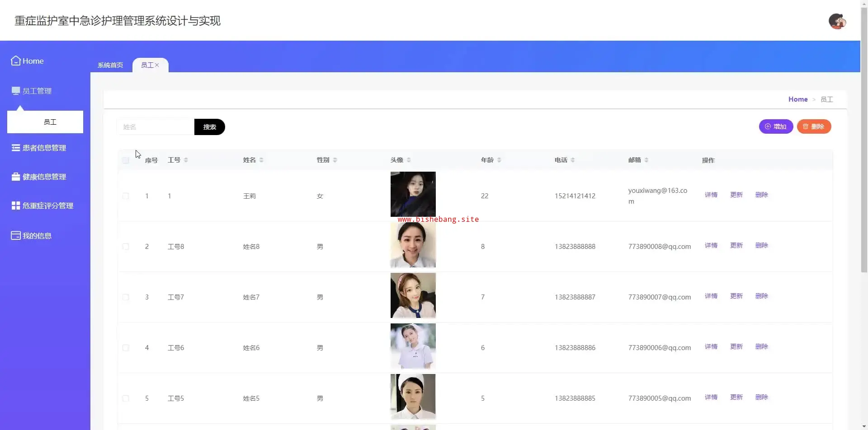This screenshot has width=868, height=430.
Task: Click the avatar photo of 姓名6
Action: coord(413,346)
